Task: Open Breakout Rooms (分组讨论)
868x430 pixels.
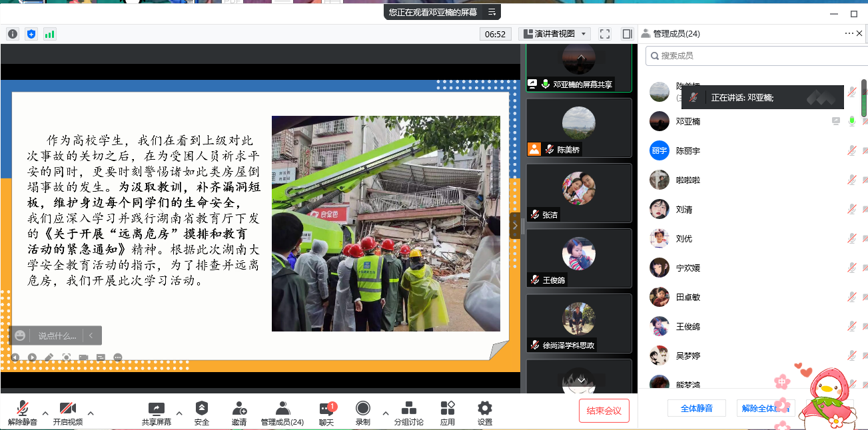Action: pos(408,413)
